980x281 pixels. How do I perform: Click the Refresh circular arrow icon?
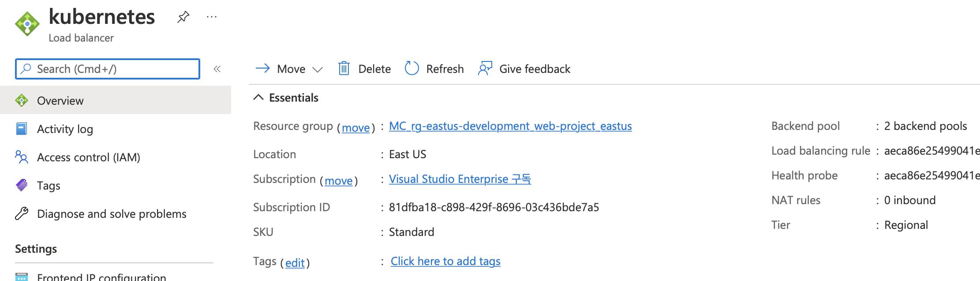point(412,68)
